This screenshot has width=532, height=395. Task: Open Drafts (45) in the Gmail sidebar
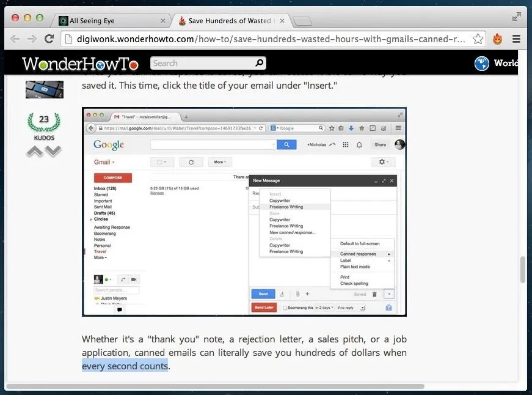104,213
